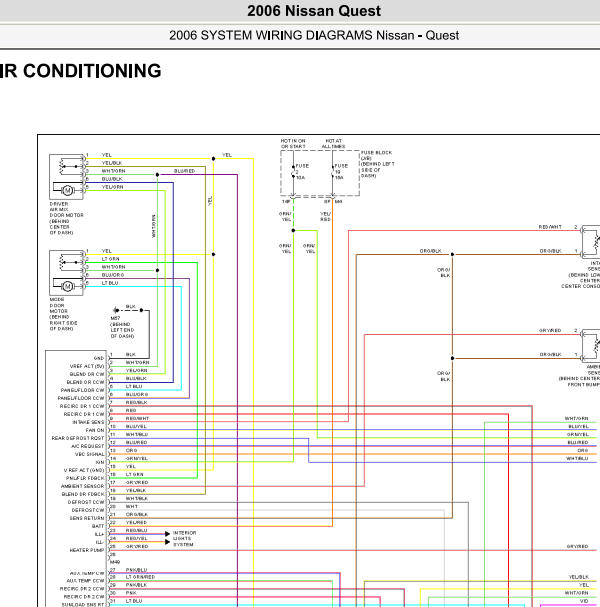Click the "ILL-" pin label
The width and height of the screenshot is (600, 607).
tap(99, 542)
